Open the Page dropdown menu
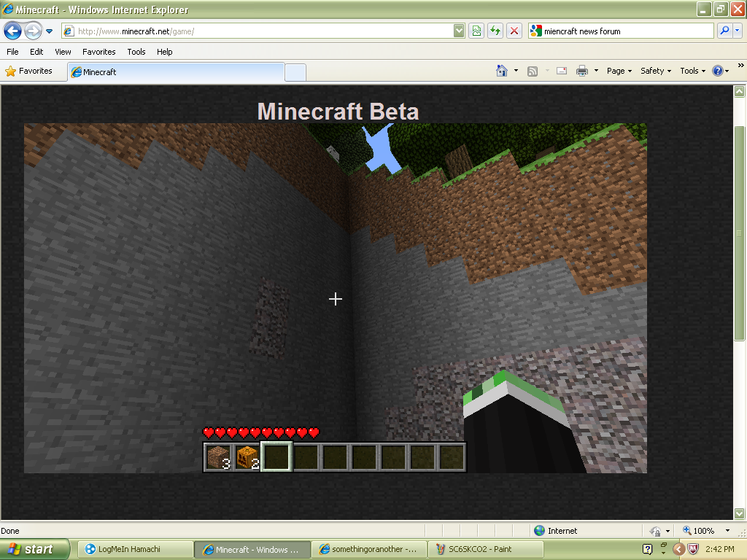 619,71
